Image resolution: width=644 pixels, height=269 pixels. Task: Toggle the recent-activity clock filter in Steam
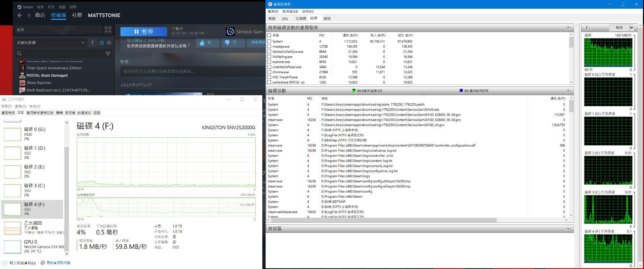pyautogui.click(x=102, y=43)
